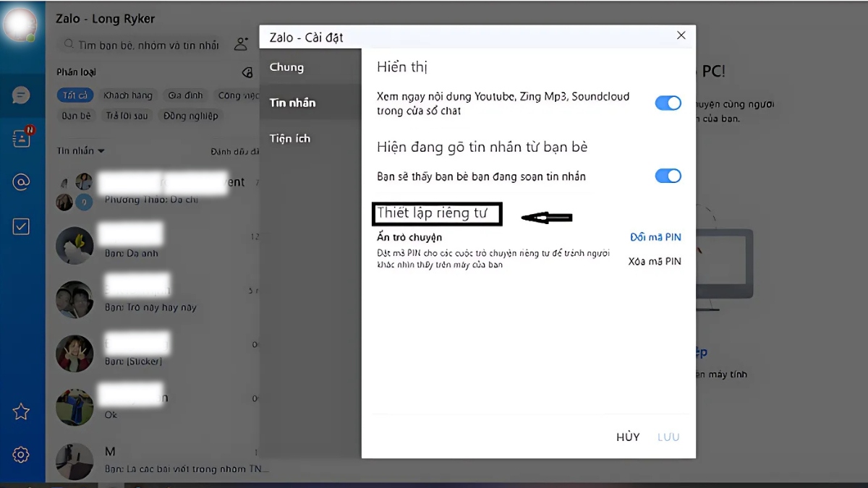Open the mentions @ icon in sidebar
Image resolution: width=868 pixels, height=488 pixels.
click(x=21, y=182)
